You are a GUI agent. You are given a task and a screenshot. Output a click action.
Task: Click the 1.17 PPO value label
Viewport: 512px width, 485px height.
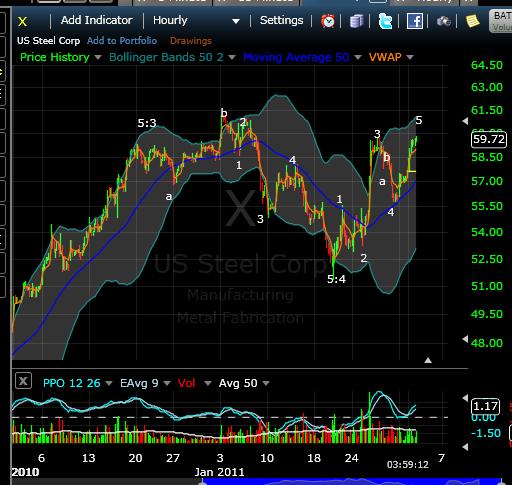(x=485, y=406)
